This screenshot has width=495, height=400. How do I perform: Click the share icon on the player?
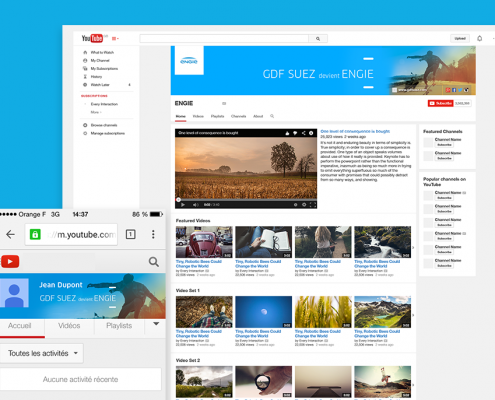point(303,133)
